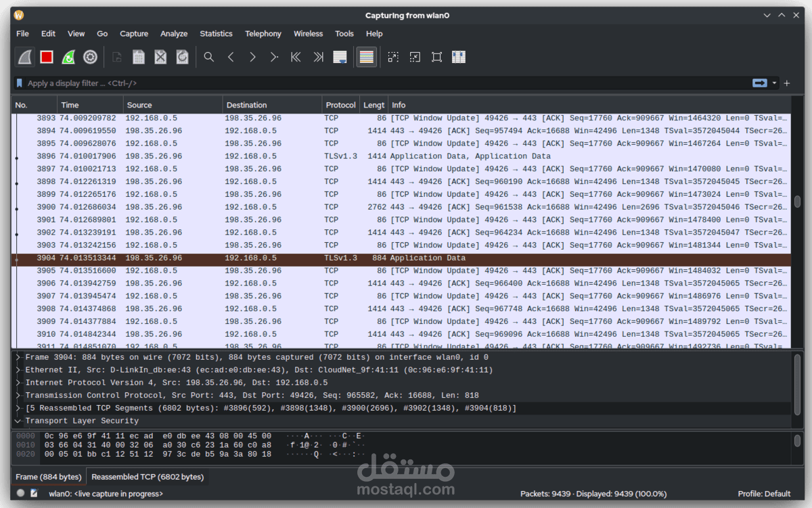
Task: Select packet 3900 with length 2762
Action: pyautogui.click(x=401, y=207)
